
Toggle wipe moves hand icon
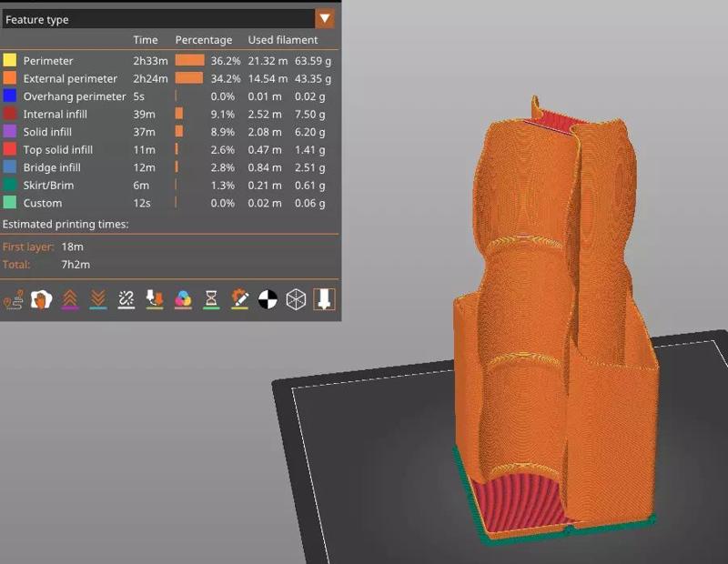click(41, 299)
